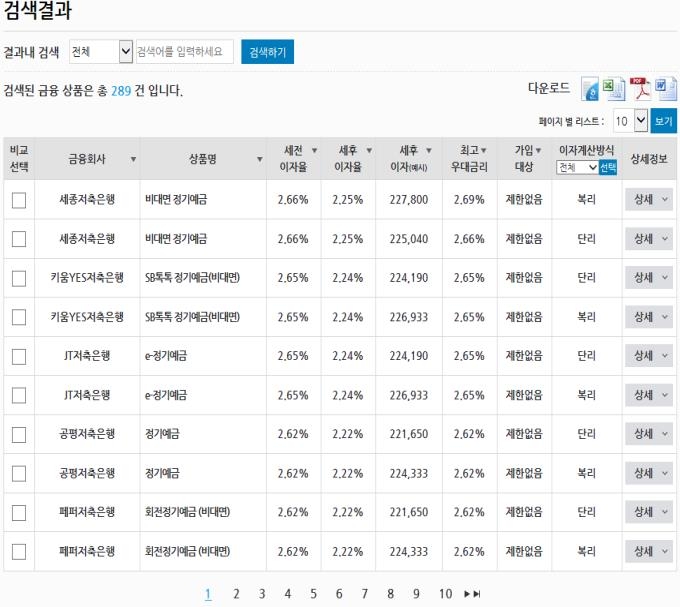Go to results page 2
Viewport: 680px width, 607px height.
coord(236,594)
